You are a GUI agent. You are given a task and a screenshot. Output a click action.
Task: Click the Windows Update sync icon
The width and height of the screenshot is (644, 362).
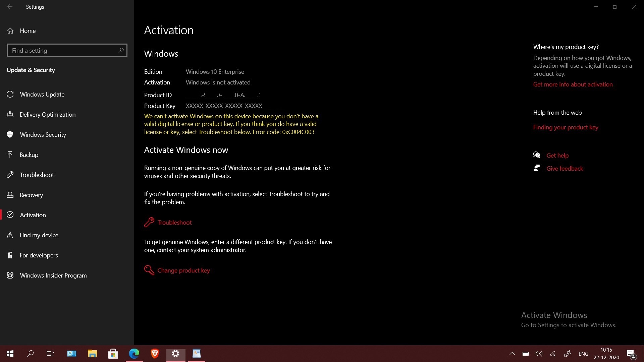coord(10,94)
